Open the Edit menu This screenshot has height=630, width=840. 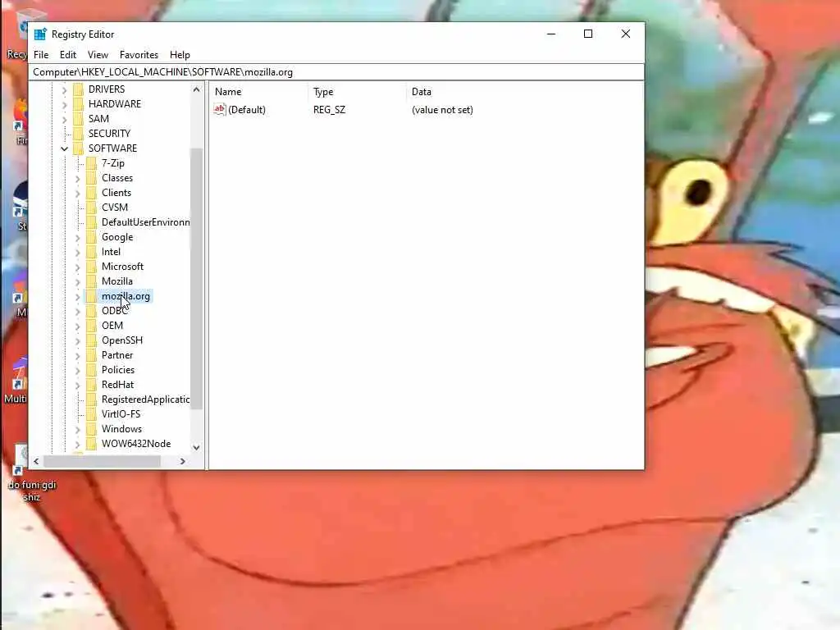(67, 55)
